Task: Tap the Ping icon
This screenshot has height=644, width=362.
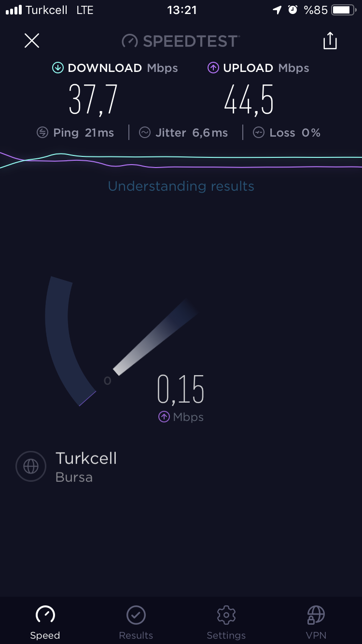Action: tap(42, 133)
